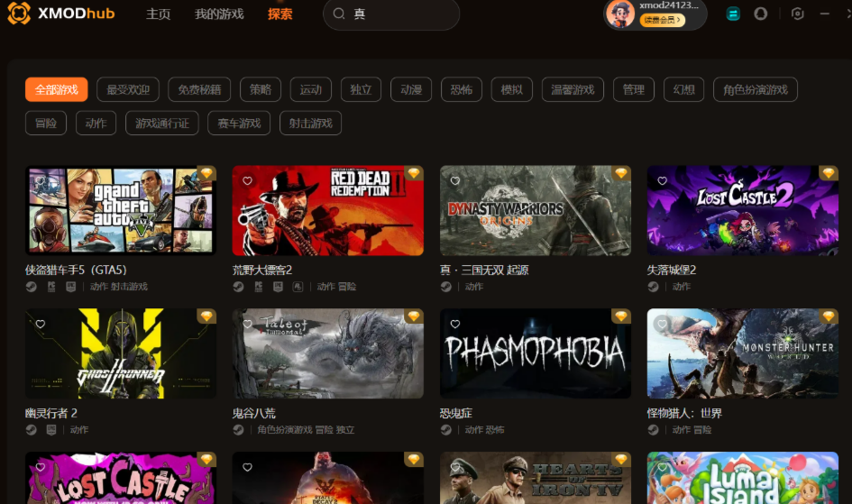This screenshot has width=852, height=504.
Task: Choose the 运动 genre tag
Action: pos(311,89)
